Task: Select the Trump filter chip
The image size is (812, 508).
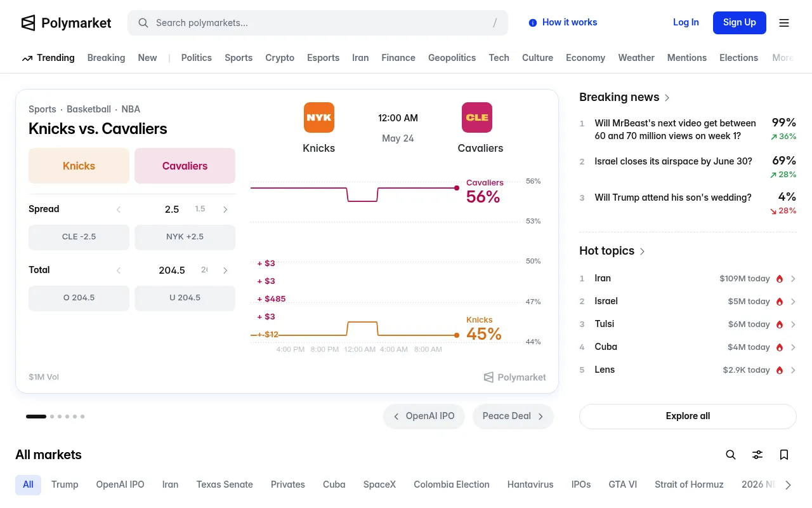Action: 65,485
